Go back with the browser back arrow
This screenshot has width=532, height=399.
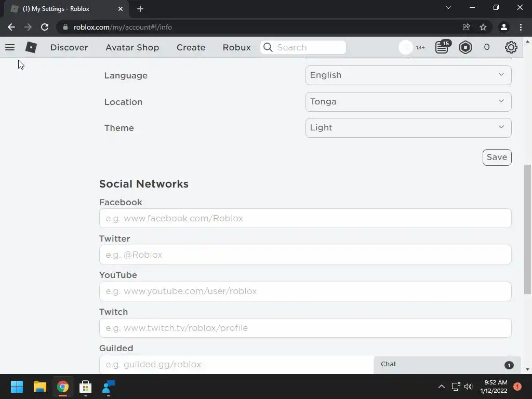pos(11,27)
